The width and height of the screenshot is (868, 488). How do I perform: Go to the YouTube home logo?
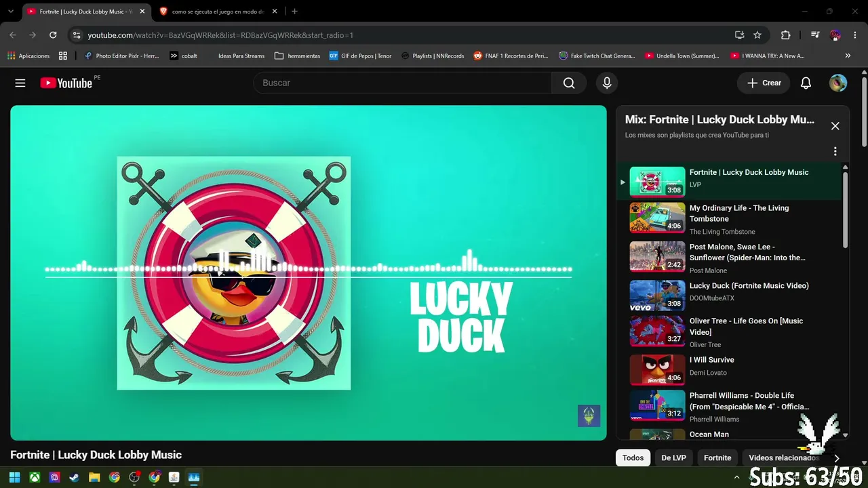coord(66,83)
